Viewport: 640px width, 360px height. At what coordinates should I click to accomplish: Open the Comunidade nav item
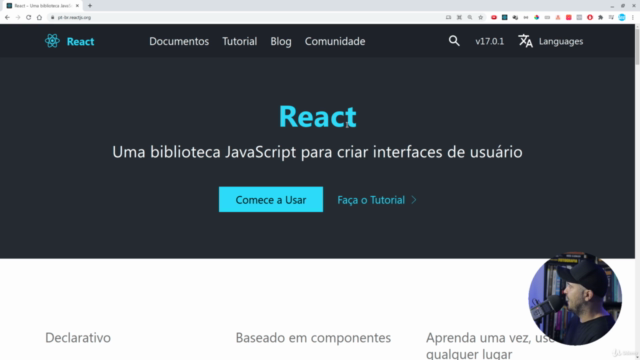pyautogui.click(x=335, y=41)
